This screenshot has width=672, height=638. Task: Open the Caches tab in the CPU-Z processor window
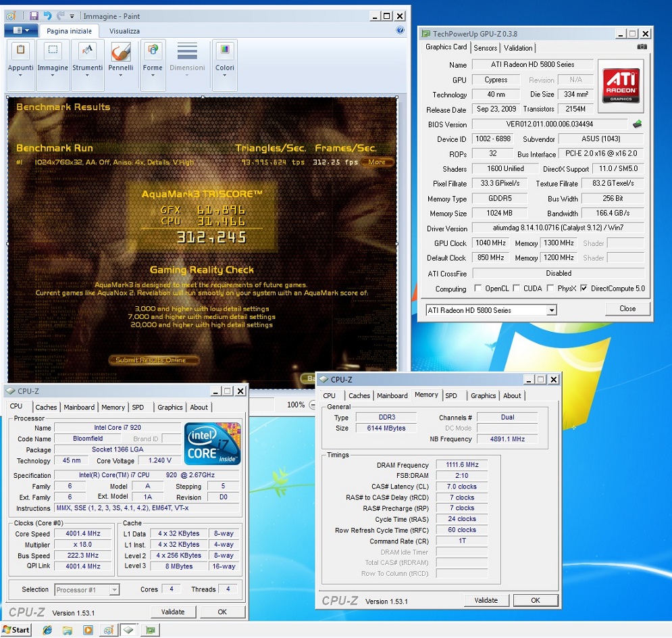(46, 408)
